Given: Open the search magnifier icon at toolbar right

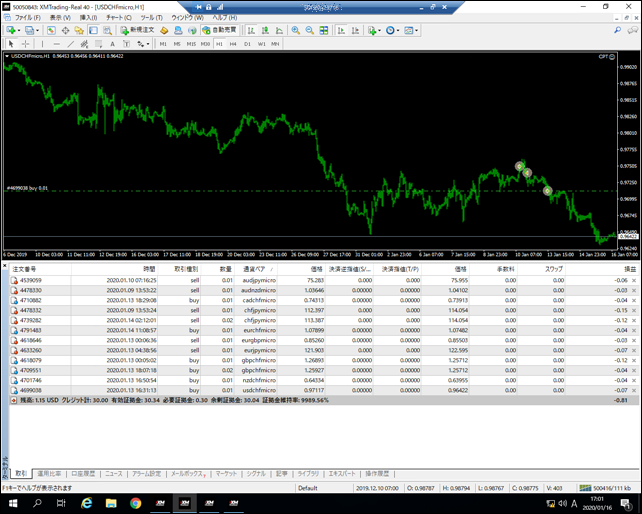Looking at the screenshot, I should click(x=617, y=30).
